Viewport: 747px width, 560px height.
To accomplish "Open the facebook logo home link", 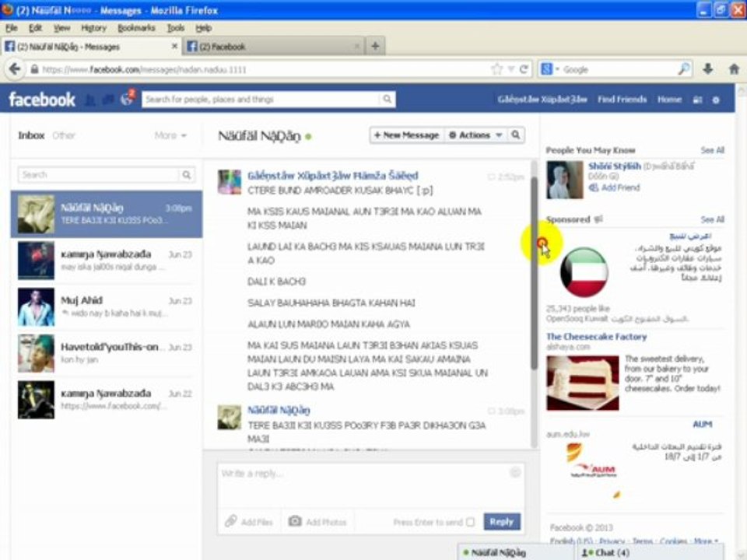I will [42, 100].
